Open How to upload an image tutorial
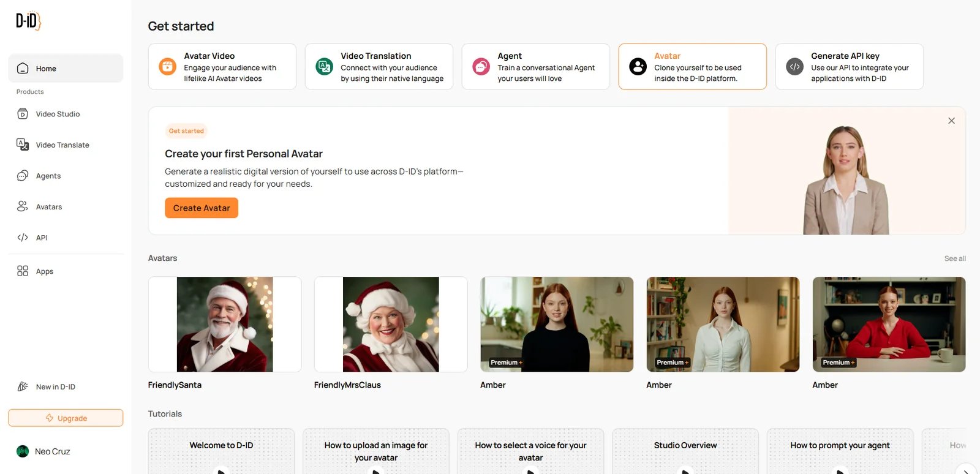The height and width of the screenshot is (474, 980). (376, 451)
